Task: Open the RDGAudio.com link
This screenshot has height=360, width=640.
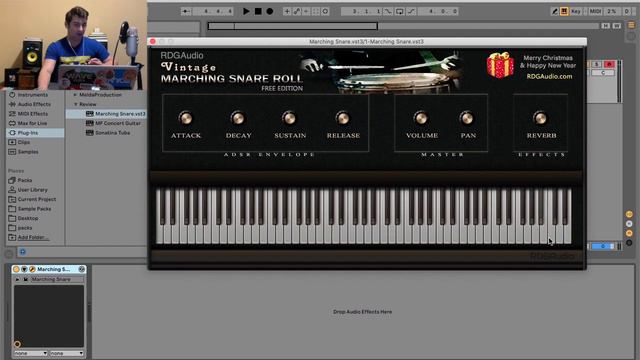Action: 549,76
